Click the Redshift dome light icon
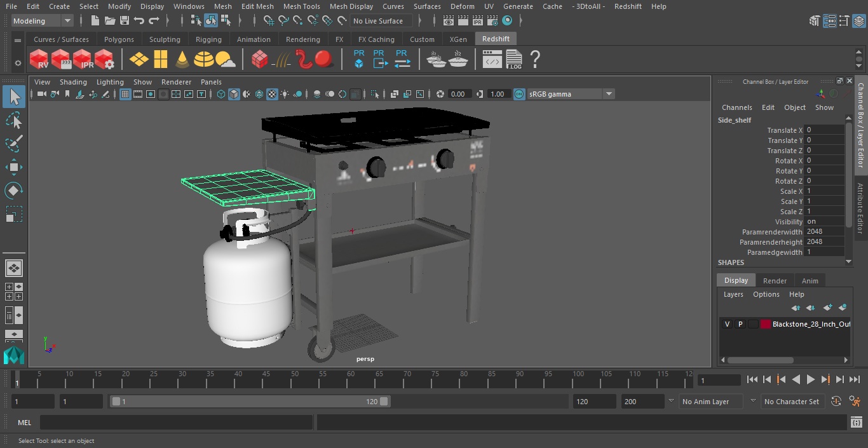The height and width of the screenshot is (448, 868). point(203,60)
